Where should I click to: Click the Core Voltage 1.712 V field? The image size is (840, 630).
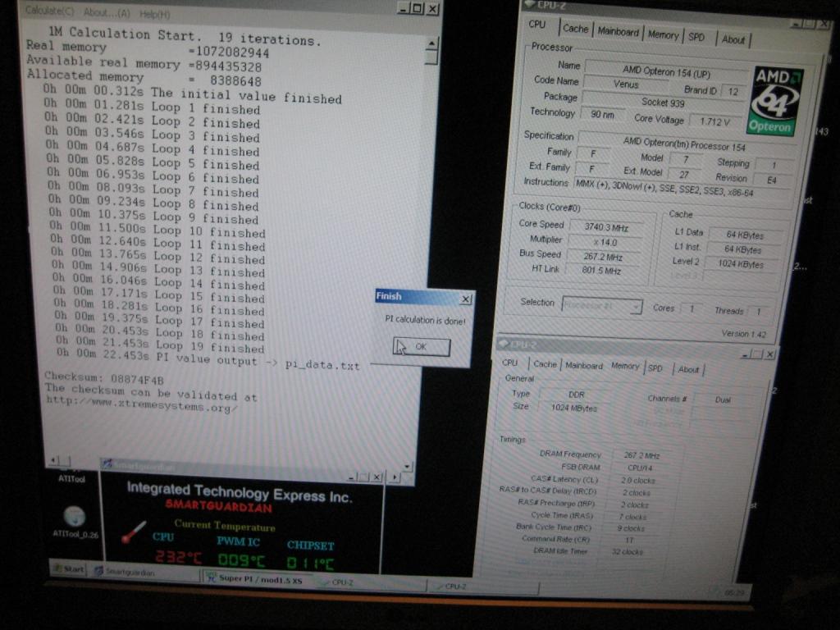(x=714, y=121)
